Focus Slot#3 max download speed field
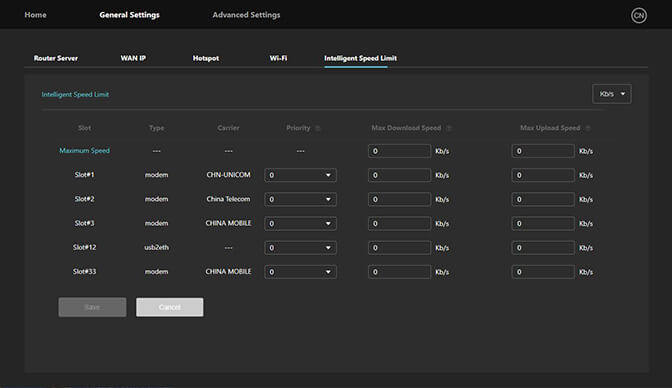 [399, 223]
